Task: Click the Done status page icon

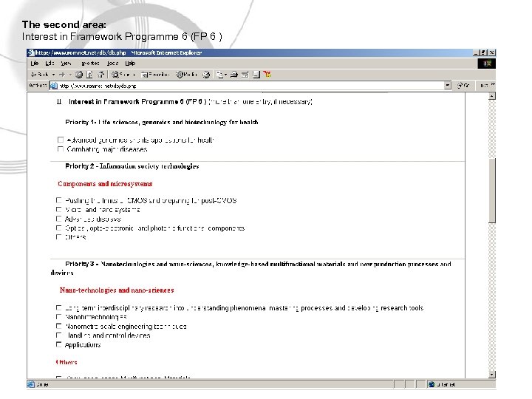Action: 30,384
